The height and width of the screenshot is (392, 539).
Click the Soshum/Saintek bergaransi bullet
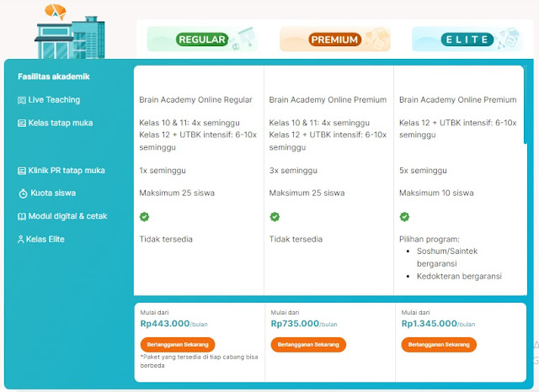447,257
